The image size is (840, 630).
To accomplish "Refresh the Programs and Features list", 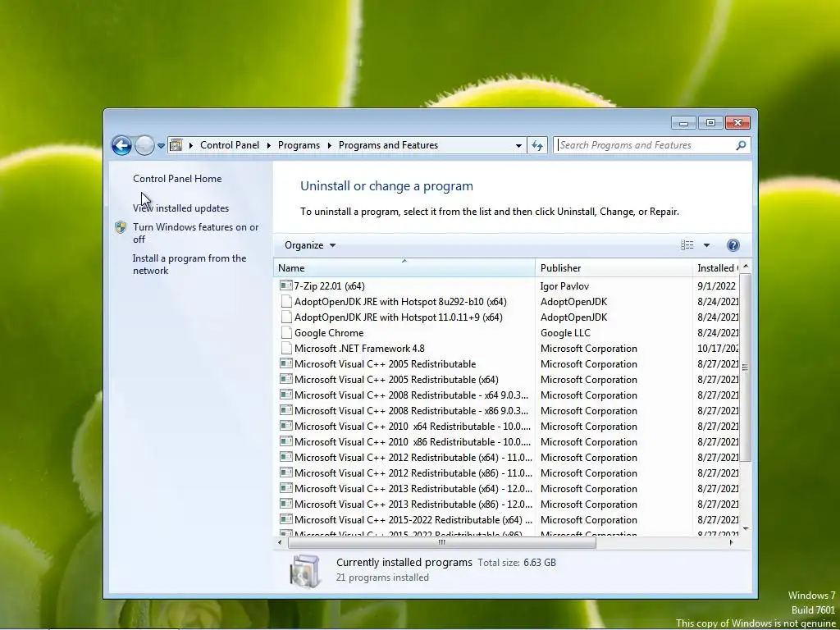I will click(537, 146).
